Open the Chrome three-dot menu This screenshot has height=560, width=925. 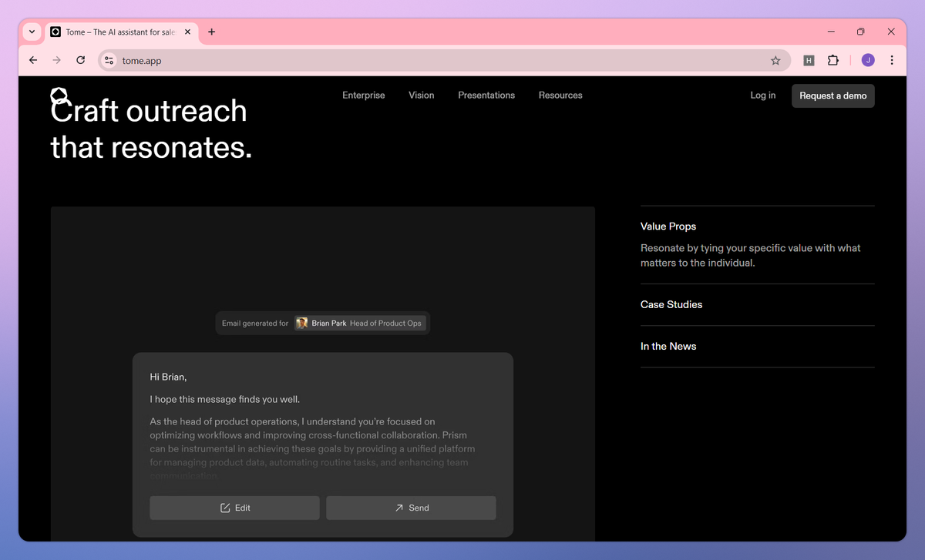point(892,60)
